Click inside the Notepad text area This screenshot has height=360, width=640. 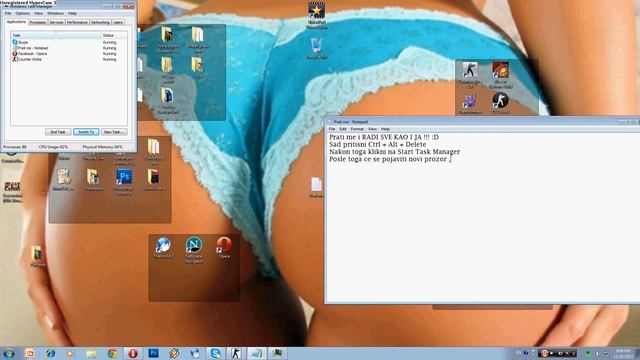click(483, 217)
